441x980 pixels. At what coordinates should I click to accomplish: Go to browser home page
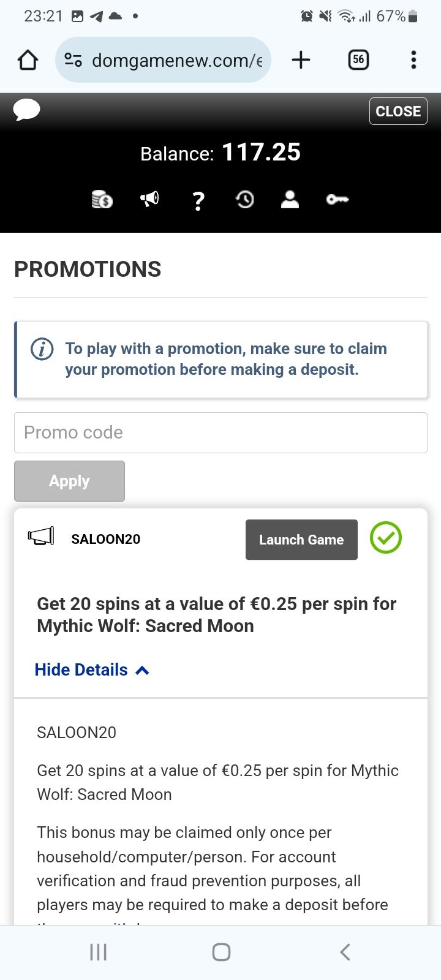click(x=28, y=60)
